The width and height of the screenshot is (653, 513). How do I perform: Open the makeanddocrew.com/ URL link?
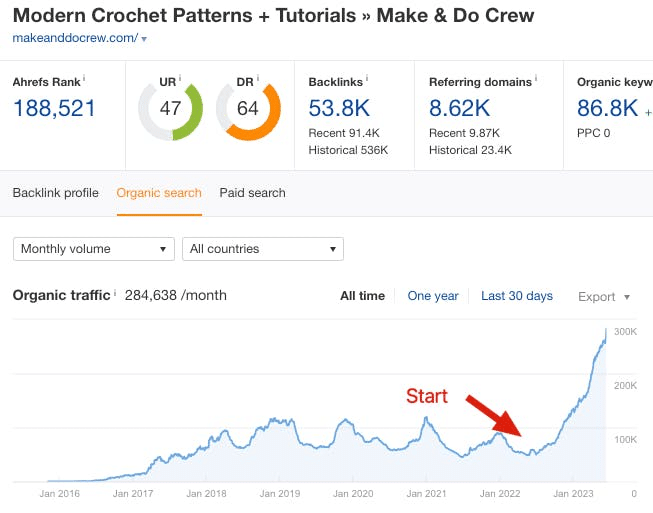(x=75, y=38)
